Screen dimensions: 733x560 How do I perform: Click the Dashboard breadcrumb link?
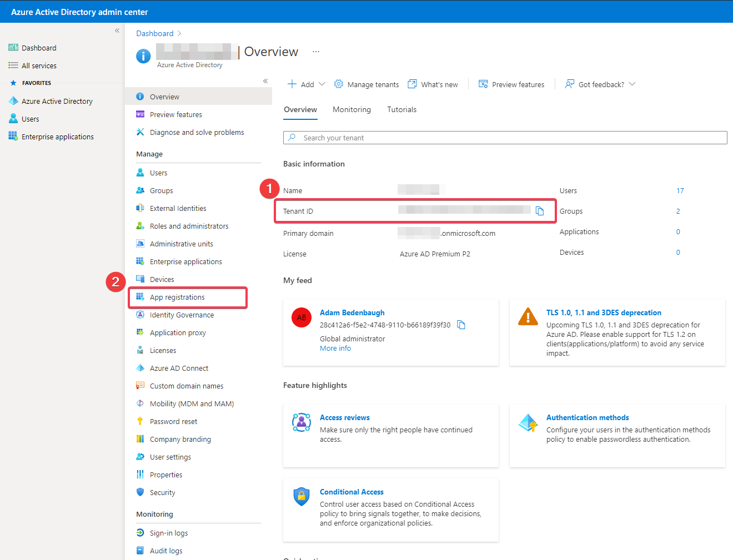[155, 33]
